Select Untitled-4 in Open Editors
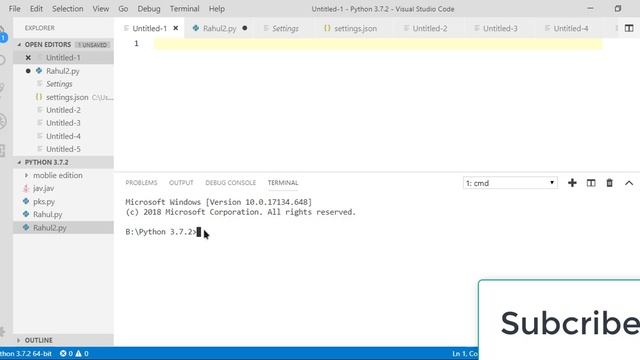 tap(63, 136)
